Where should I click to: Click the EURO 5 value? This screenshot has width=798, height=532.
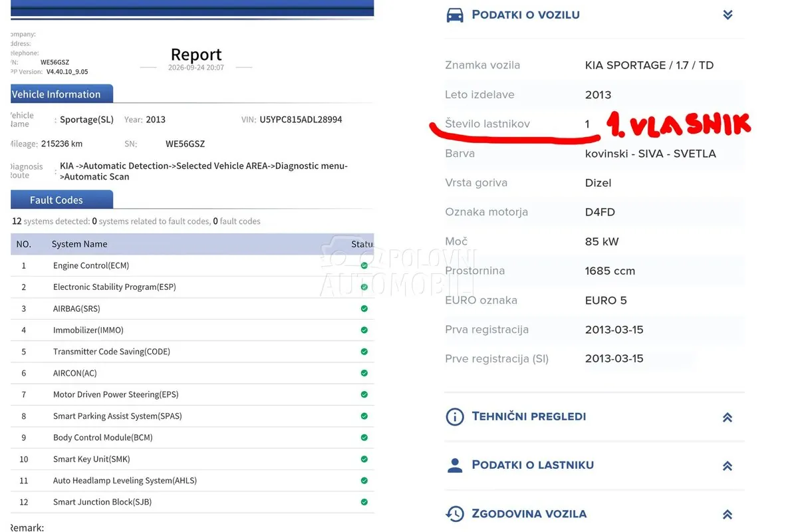coord(606,300)
